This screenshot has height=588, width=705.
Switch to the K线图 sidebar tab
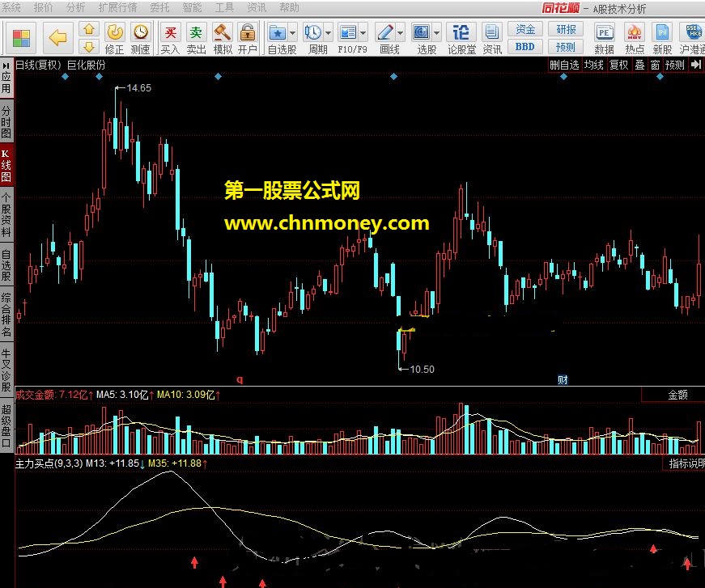(6, 166)
